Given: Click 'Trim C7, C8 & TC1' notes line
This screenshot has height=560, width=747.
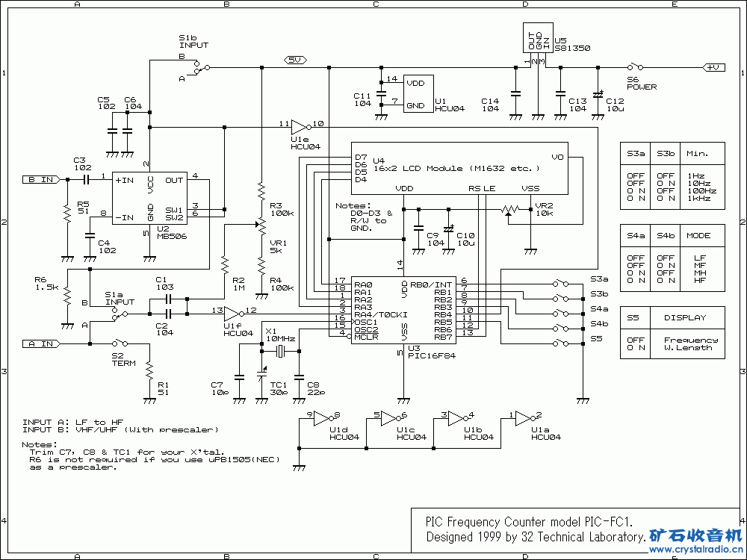Looking at the screenshot, I should pos(127,452).
